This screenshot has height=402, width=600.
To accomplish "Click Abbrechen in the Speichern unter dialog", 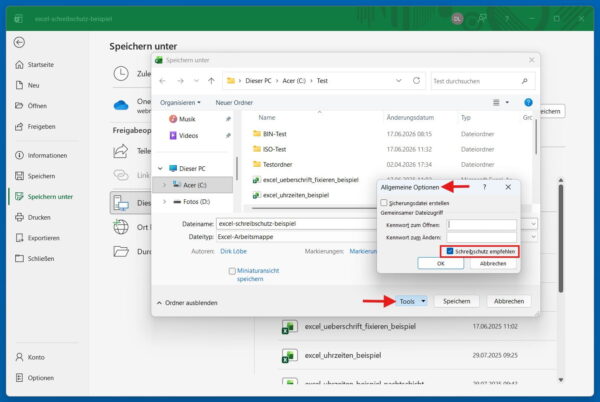I will click(x=509, y=301).
